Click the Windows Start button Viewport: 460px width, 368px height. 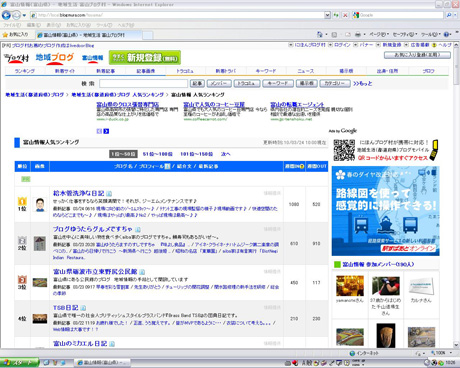point(19,363)
